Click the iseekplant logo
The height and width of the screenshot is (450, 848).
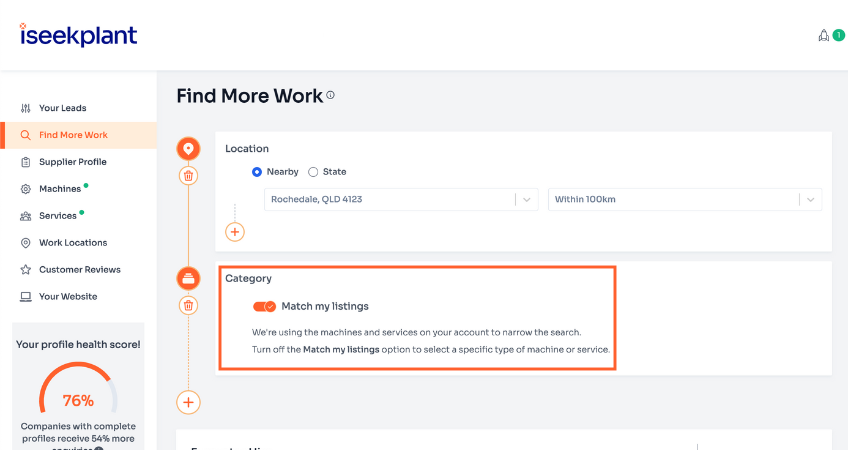click(x=78, y=35)
